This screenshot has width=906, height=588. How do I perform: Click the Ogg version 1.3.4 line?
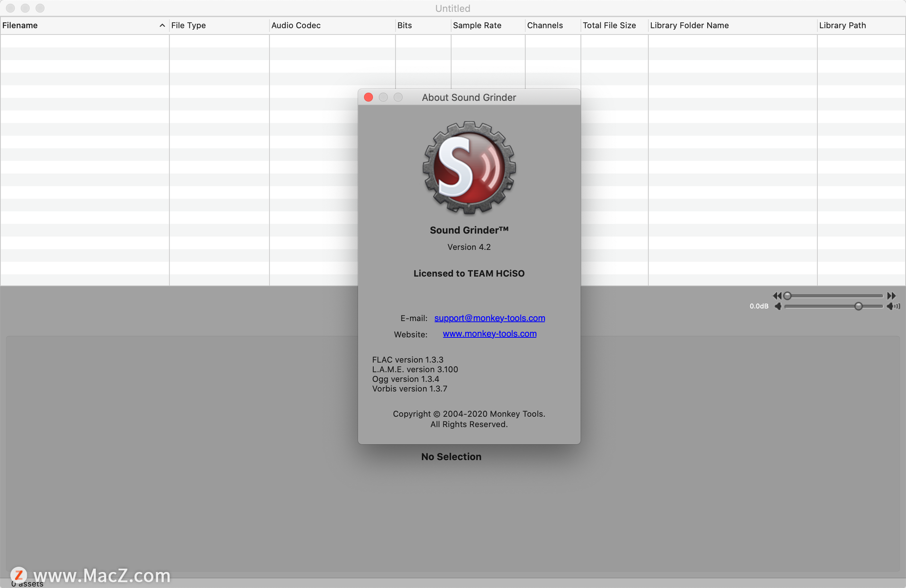click(405, 379)
